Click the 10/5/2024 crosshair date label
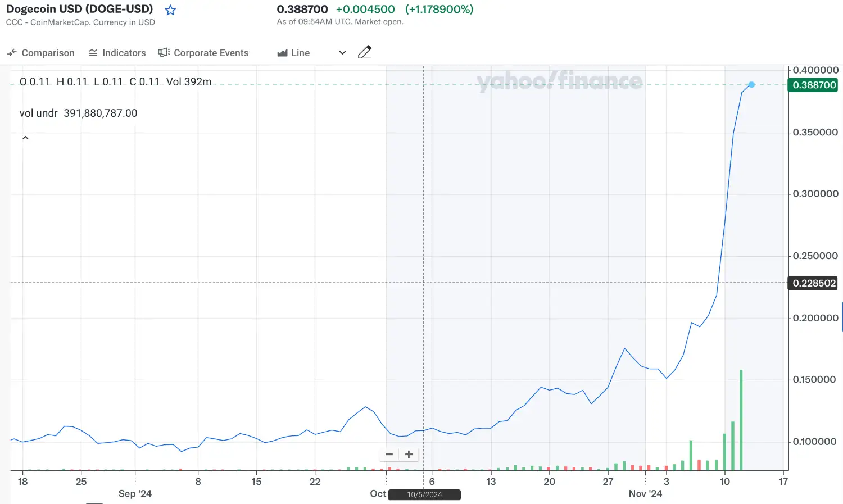Viewport: 843px width, 504px height. click(424, 494)
